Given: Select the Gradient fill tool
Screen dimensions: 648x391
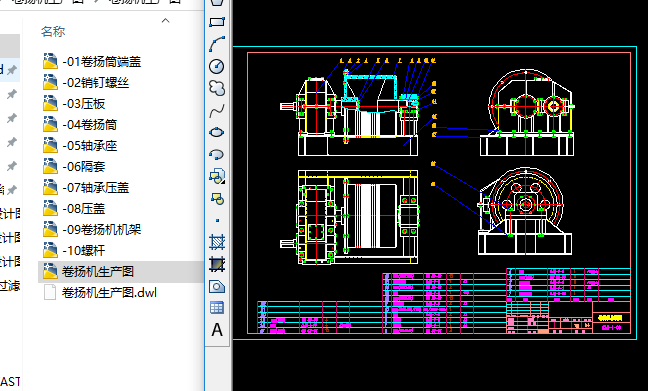Looking at the screenshot, I should tap(217, 264).
